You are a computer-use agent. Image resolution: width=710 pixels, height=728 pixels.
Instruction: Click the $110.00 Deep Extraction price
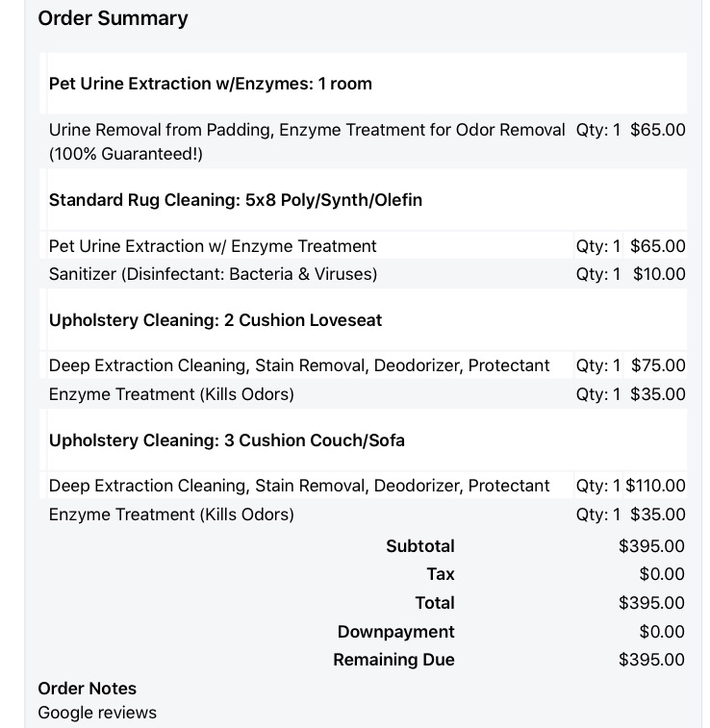pos(656,486)
